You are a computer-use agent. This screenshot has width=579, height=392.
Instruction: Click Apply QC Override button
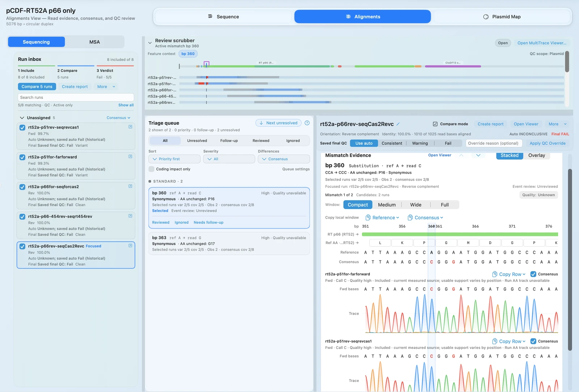547,143
